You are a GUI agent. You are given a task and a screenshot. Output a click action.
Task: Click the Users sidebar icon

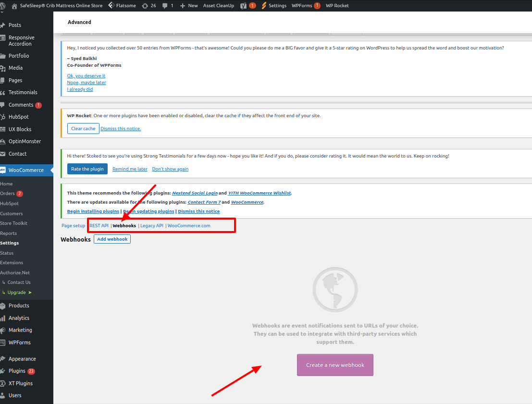(3, 395)
